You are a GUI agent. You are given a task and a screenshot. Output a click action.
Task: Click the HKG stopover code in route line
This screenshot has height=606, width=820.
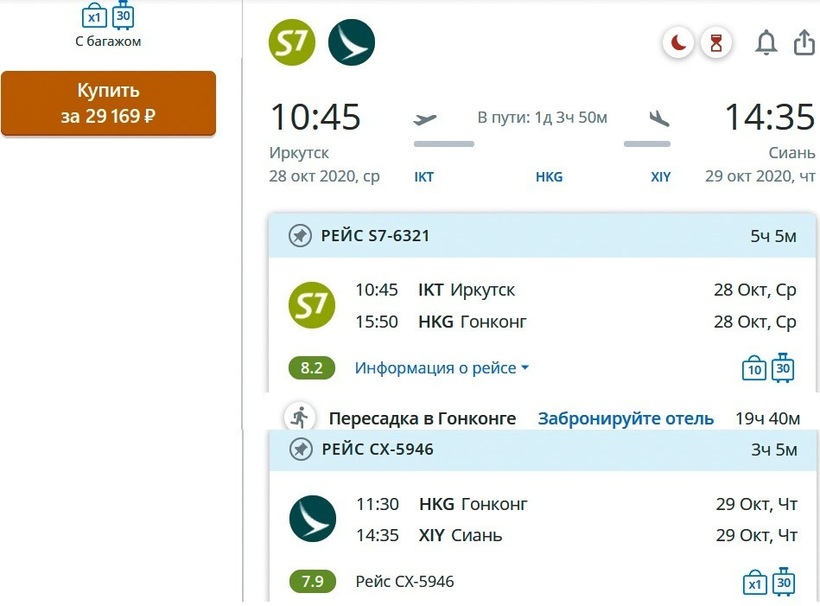pos(549,177)
